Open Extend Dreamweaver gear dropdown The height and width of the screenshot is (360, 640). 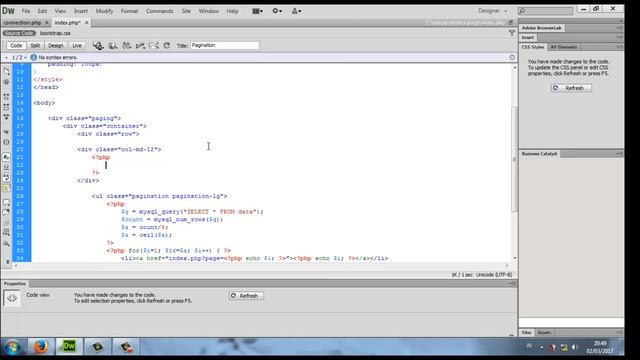tap(277, 11)
